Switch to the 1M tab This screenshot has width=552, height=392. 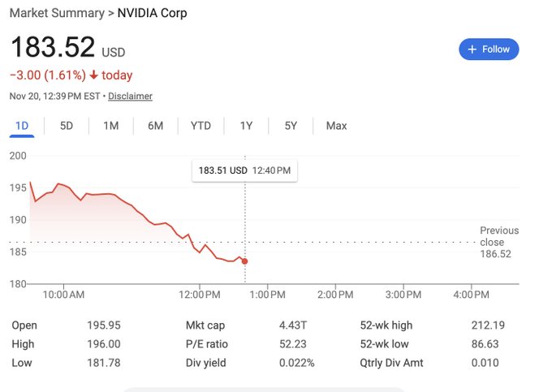point(111,126)
